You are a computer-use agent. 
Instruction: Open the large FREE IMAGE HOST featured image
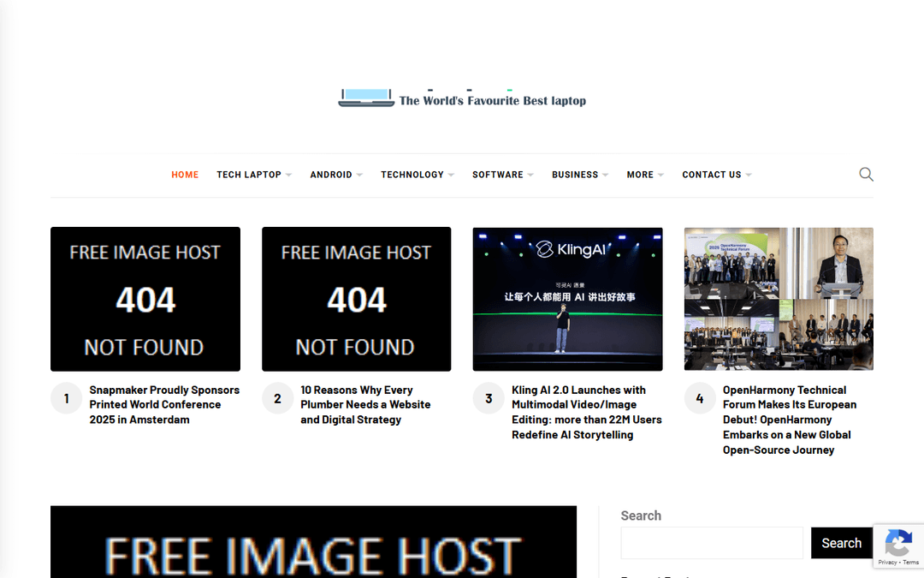(313, 542)
